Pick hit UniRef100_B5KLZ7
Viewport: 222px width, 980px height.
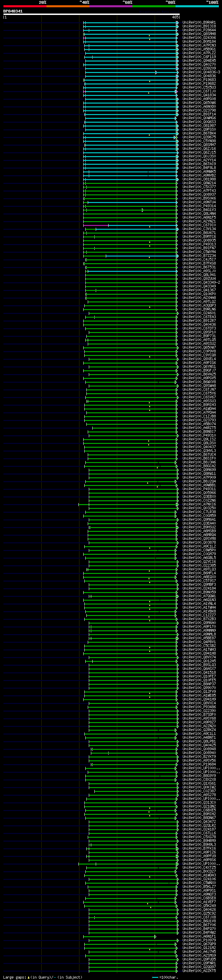coord(199,887)
